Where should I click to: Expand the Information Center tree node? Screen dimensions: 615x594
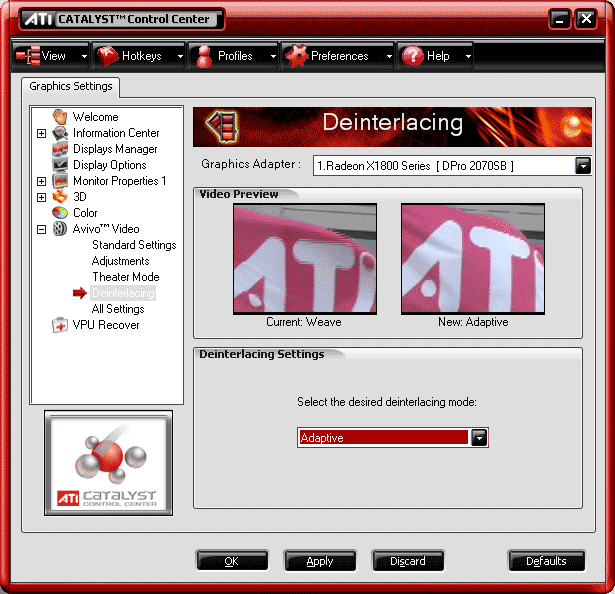click(41, 133)
